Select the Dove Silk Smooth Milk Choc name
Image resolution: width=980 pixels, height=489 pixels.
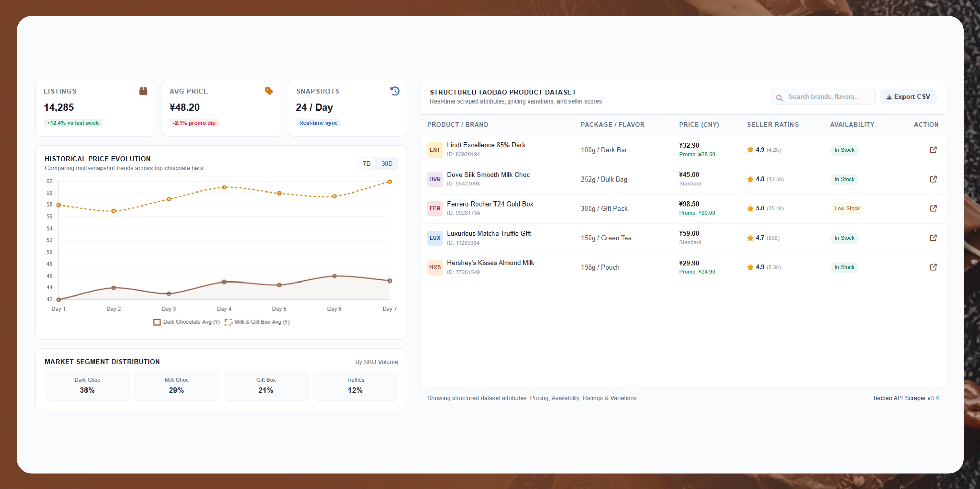click(x=488, y=175)
